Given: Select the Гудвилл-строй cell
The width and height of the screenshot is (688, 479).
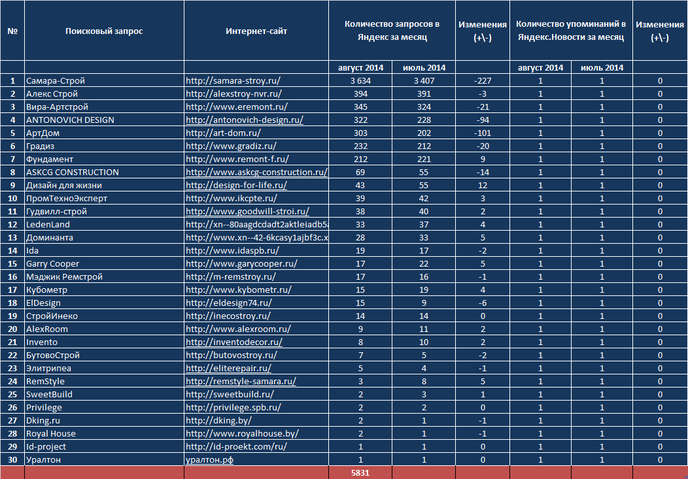Looking at the screenshot, I should (104, 211).
